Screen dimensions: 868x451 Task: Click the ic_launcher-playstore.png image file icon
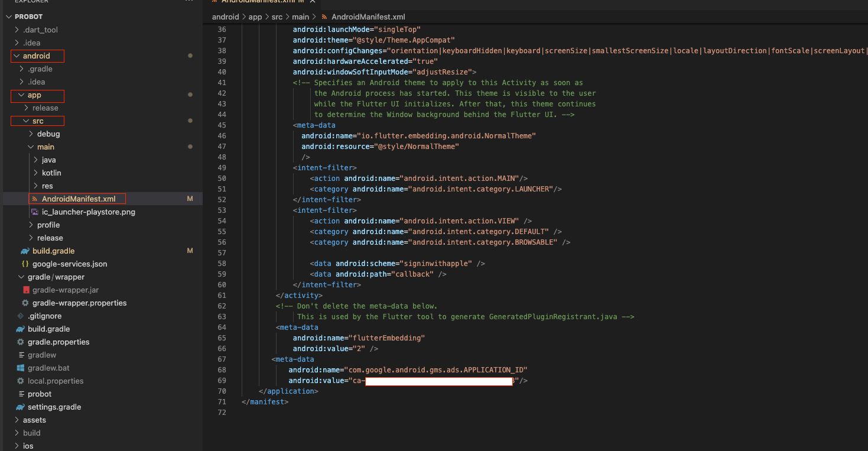tap(35, 212)
